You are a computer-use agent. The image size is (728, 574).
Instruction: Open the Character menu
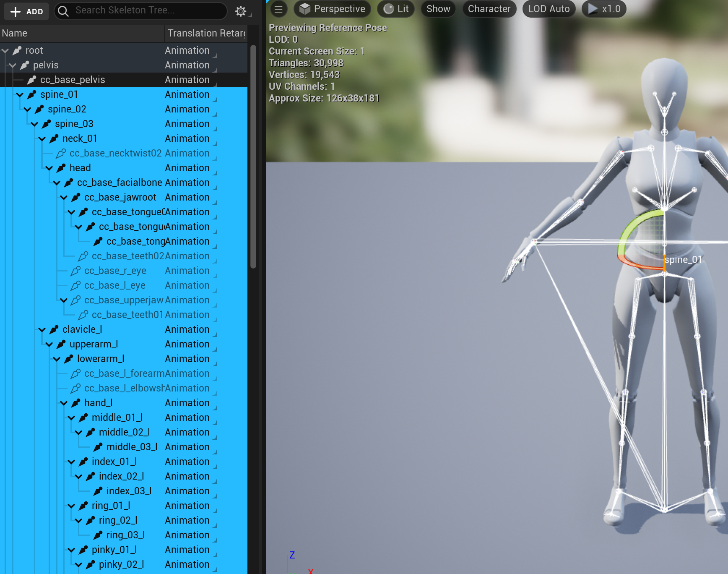coord(489,9)
